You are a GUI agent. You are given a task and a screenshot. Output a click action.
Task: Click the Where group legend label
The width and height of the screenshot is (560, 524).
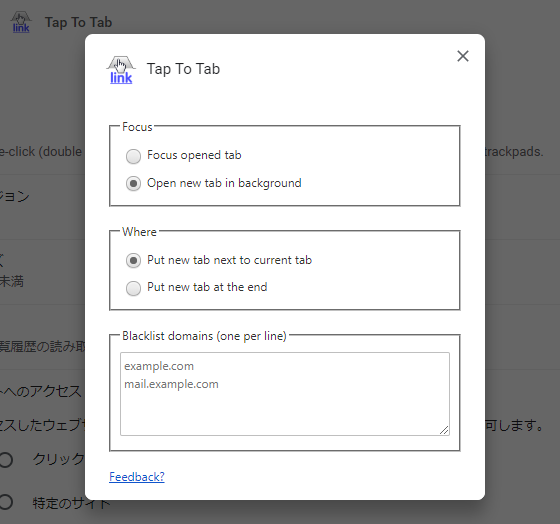pyautogui.click(x=139, y=232)
